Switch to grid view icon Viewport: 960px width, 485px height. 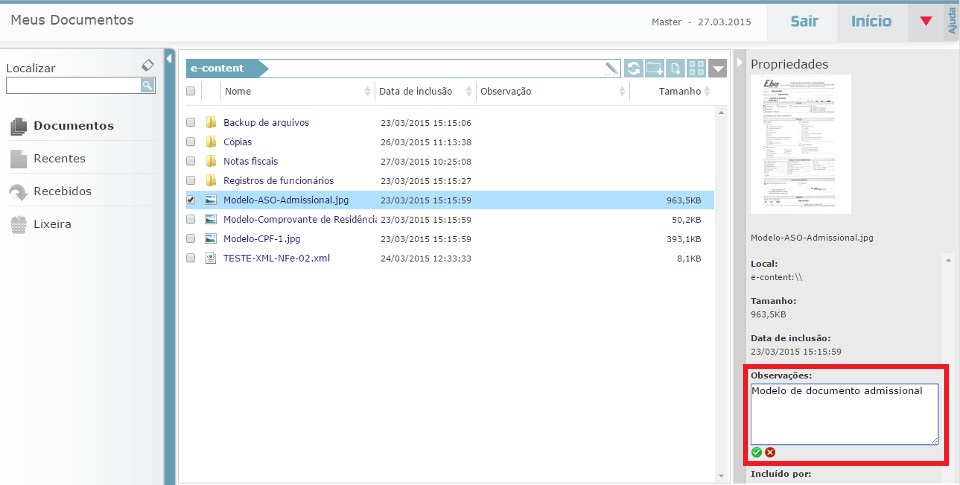[696, 69]
